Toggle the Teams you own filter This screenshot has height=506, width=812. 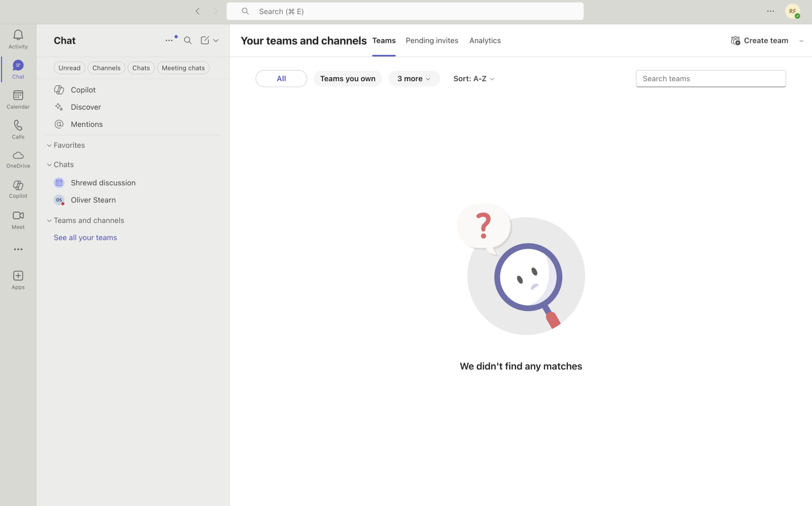tap(348, 79)
